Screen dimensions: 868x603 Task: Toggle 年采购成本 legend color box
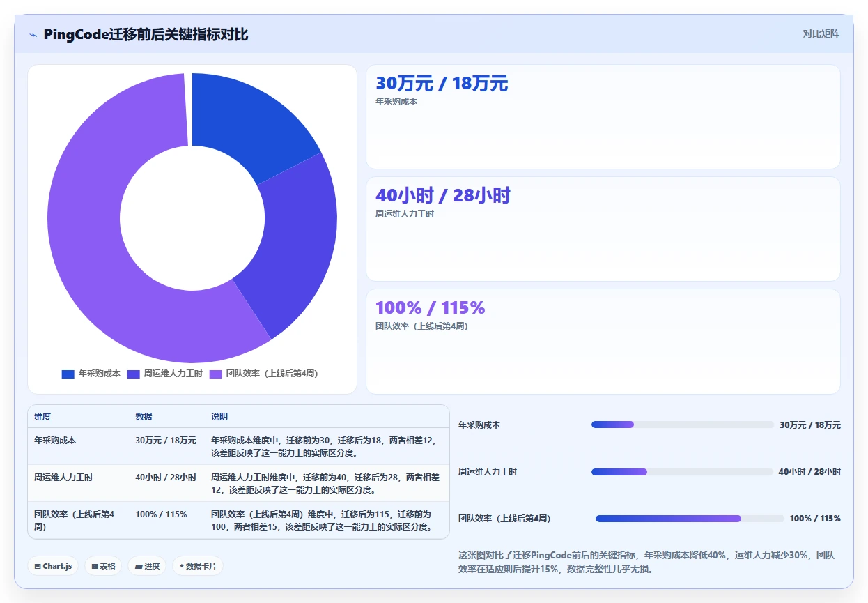point(68,374)
